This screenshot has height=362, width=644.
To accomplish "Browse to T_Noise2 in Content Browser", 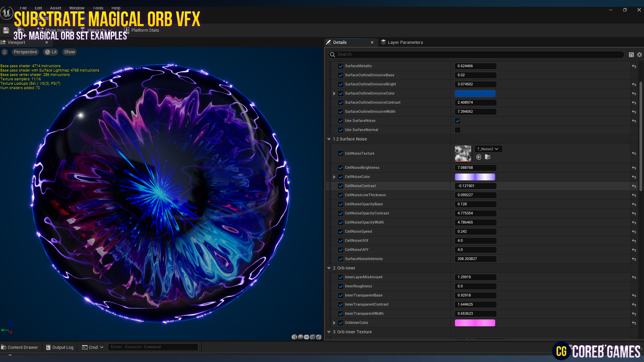I will pos(487,157).
